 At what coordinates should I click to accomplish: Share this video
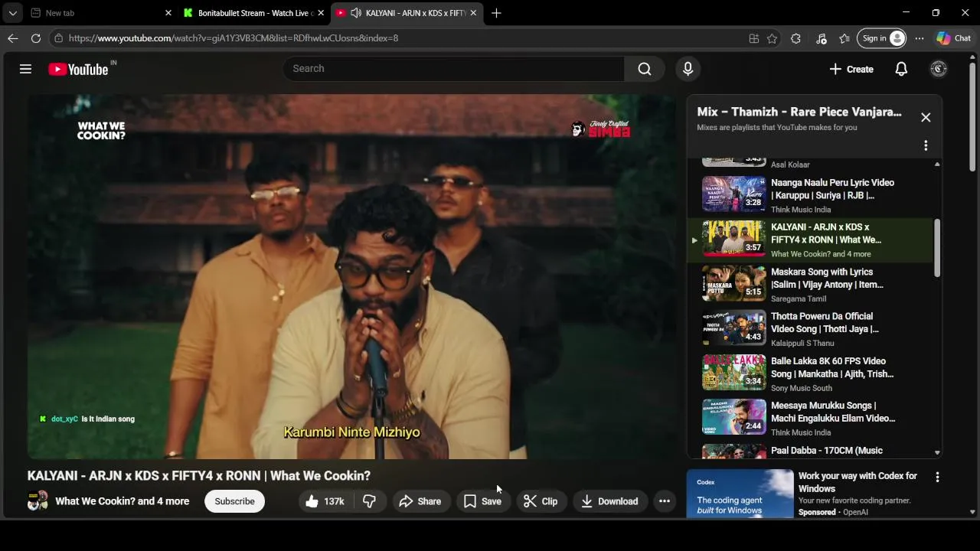420,501
